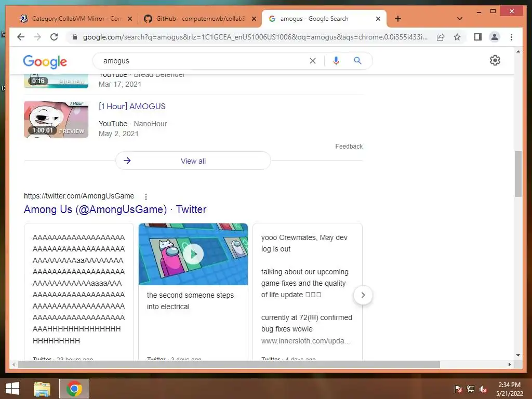Image resolution: width=532 pixels, height=399 pixels.
Task: Click the horizontal scrollbar thumb
Action: pos(229,364)
